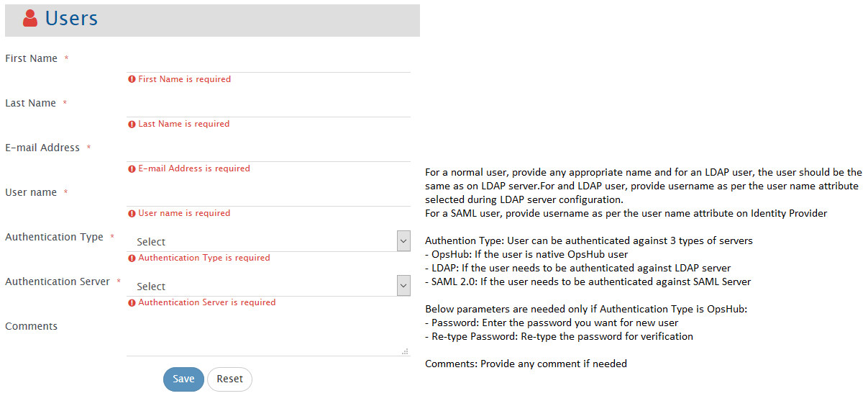Expand Authentication Type dropdown arrow
Viewport: 868px width, 401px height.
pos(403,242)
